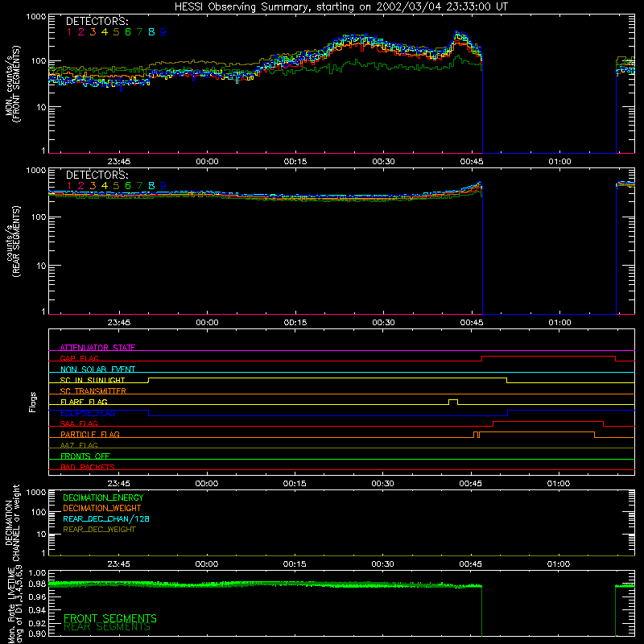Click the lowered ECLIPSE_FLAG segment
Screen dimensions: 644x644
(x=328, y=415)
